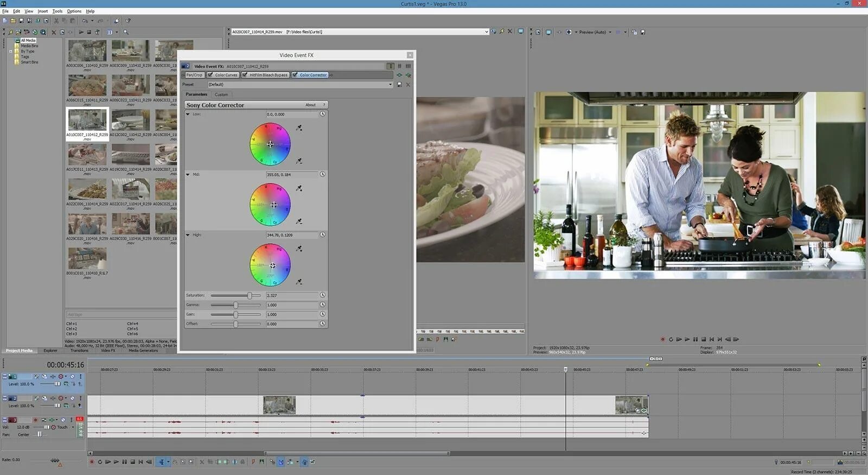Click the Insert Marker icon in the timeline toolbar

[253, 462]
